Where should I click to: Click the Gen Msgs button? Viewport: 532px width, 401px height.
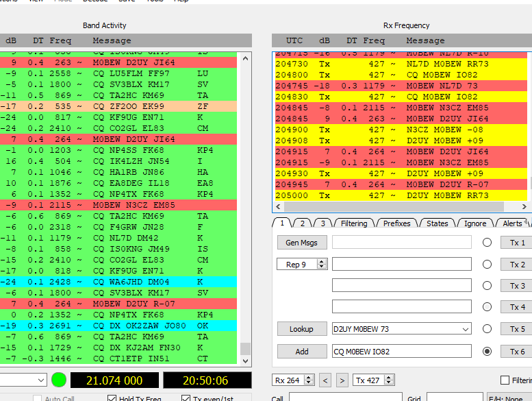[302, 243]
